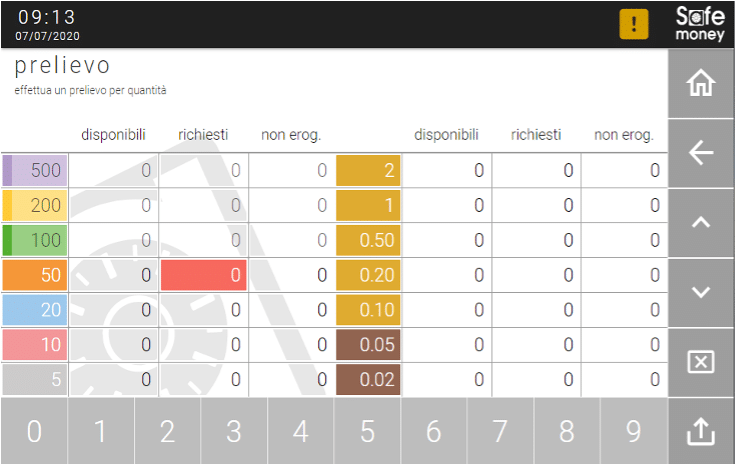
Task: Move down with the chevron-down button
Action: tap(701, 292)
